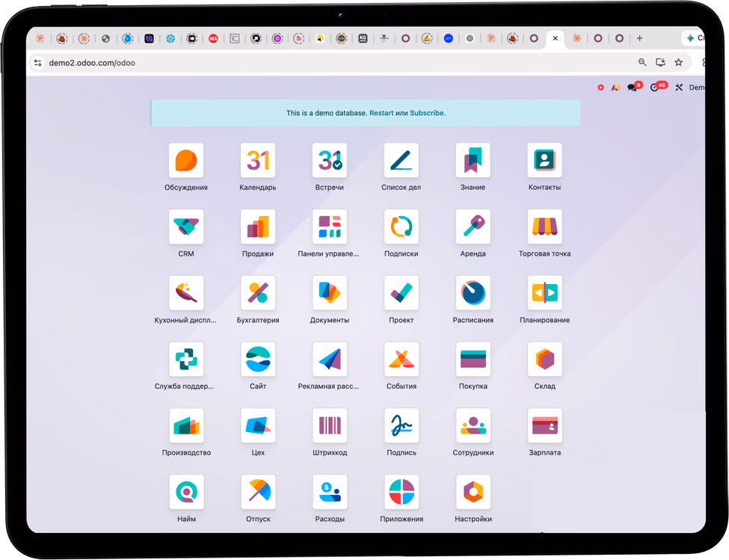This screenshot has height=560, width=729.
Task: Open the conversations message icon
Action: pyautogui.click(x=633, y=87)
